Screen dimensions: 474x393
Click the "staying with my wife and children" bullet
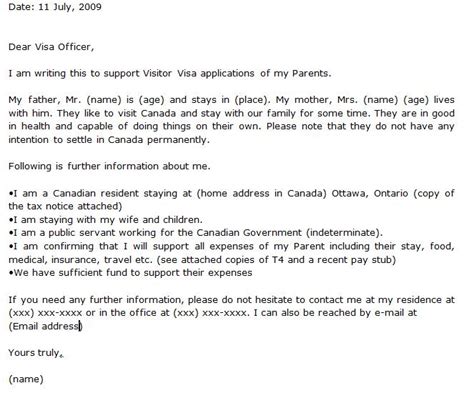tap(106, 220)
